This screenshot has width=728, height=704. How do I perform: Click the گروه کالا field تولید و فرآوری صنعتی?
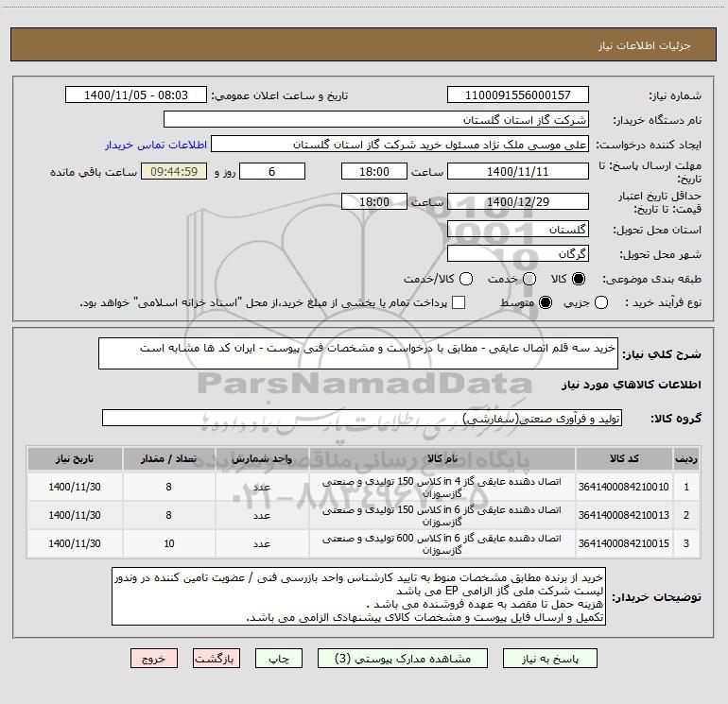pos(362,418)
